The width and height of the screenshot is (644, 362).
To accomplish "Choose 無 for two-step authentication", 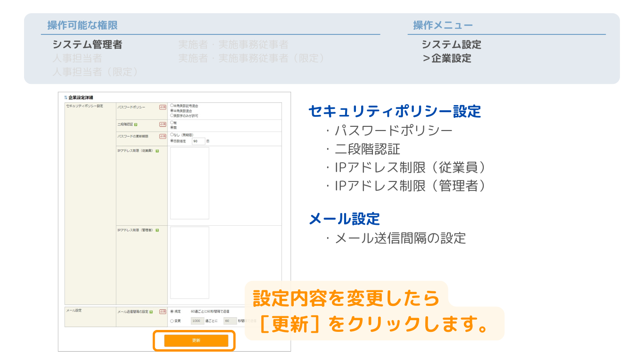I will (x=172, y=127).
